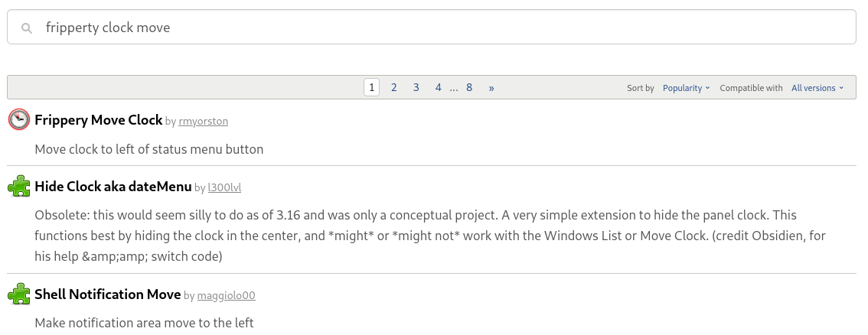
Task: Click the Hide Clock puzzle piece icon
Action: point(19,187)
